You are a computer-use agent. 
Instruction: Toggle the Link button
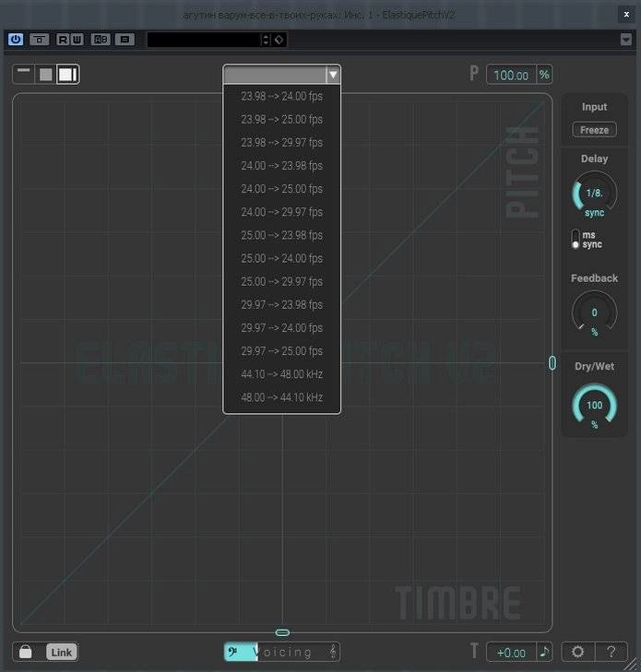61,653
